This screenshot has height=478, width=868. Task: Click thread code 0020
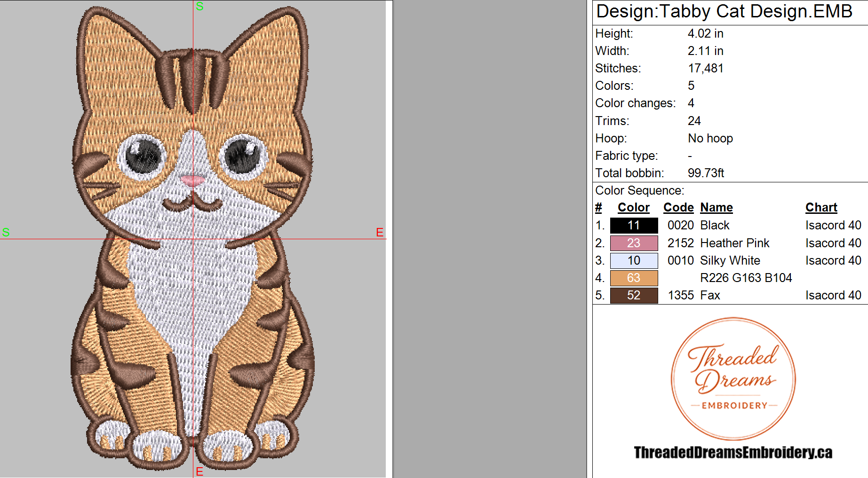(x=680, y=225)
